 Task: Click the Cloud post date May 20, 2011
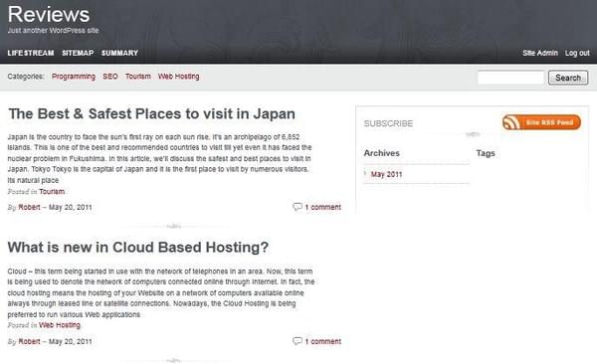tap(71, 341)
